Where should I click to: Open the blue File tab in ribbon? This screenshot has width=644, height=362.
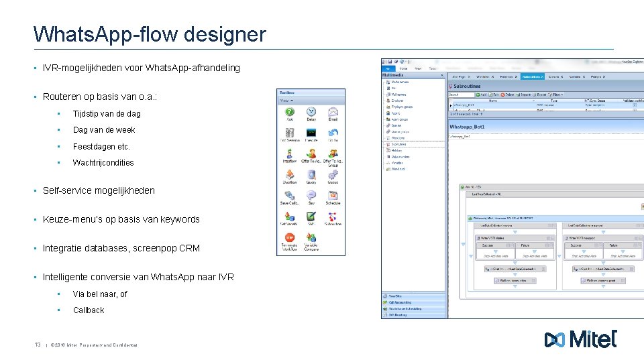click(388, 68)
